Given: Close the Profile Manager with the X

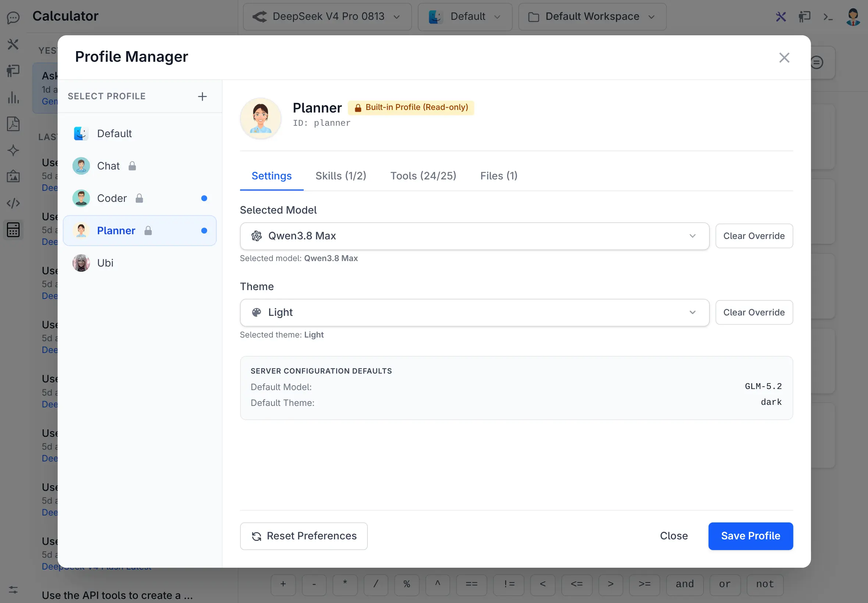Looking at the screenshot, I should [x=784, y=57].
